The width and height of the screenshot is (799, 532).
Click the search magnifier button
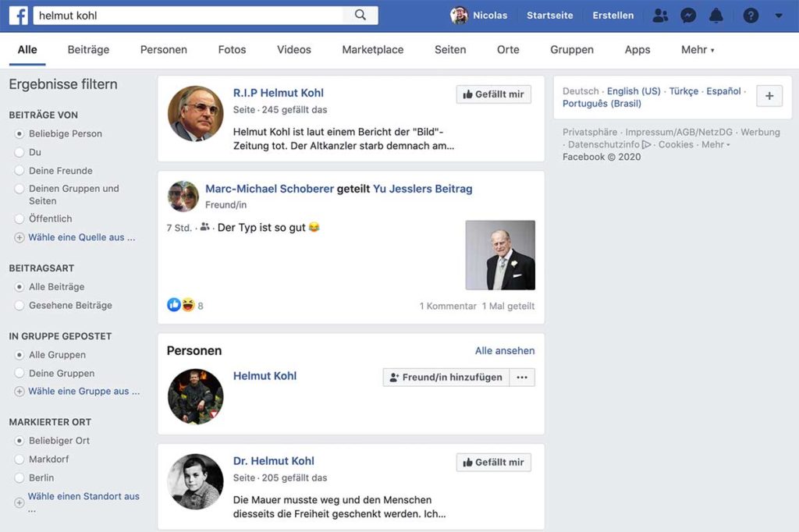click(360, 16)
